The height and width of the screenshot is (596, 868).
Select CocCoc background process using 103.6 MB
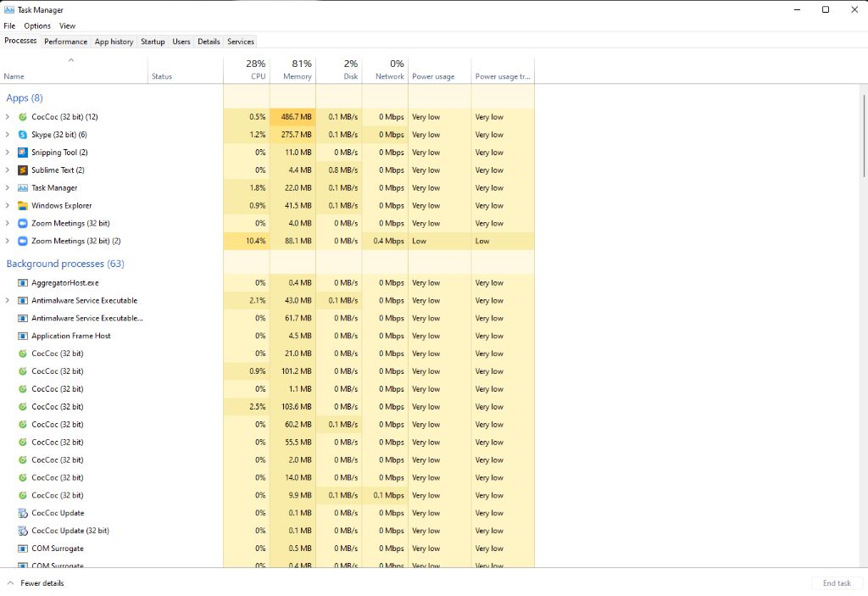(267, 407)
